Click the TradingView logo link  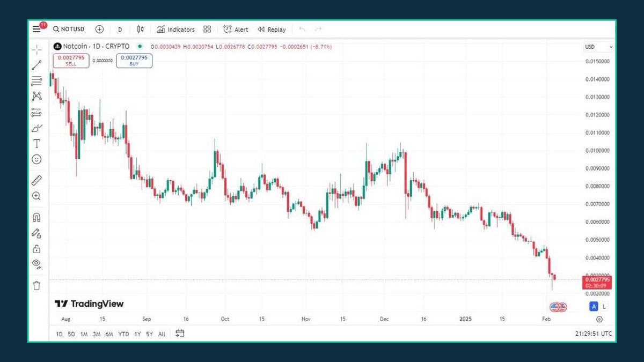pyautogui.click(x=90, y=304)
